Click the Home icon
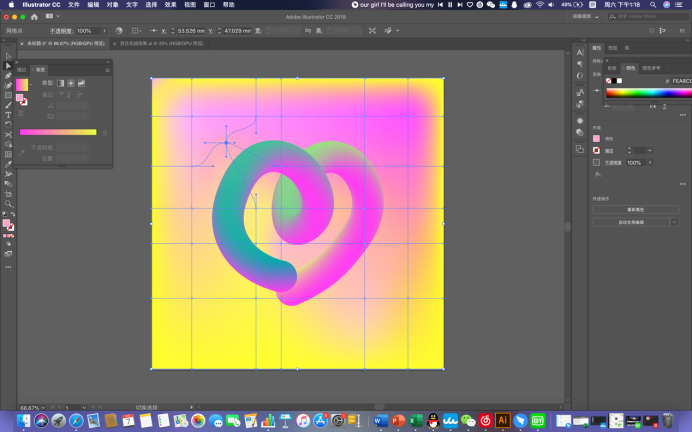Viewport: 692px width, 433px height. 34,17
